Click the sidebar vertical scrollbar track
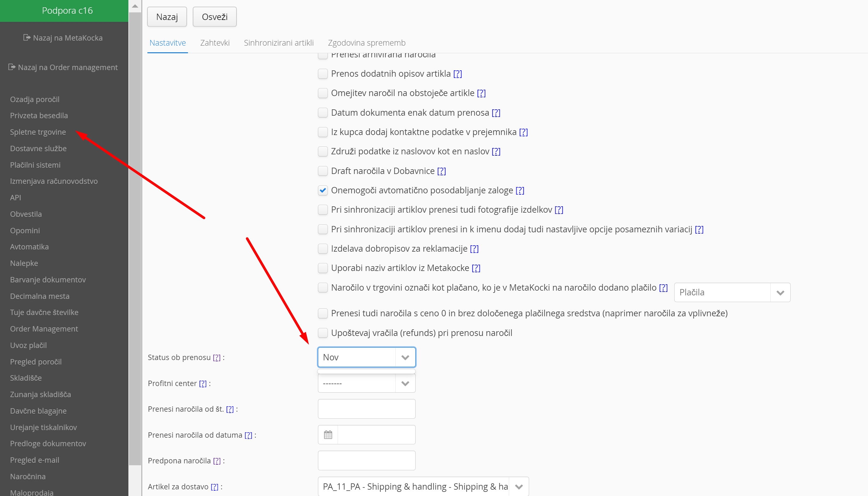The height and width of the screenshot is (496, 868). pyautogui.click(x=135, y=480)
